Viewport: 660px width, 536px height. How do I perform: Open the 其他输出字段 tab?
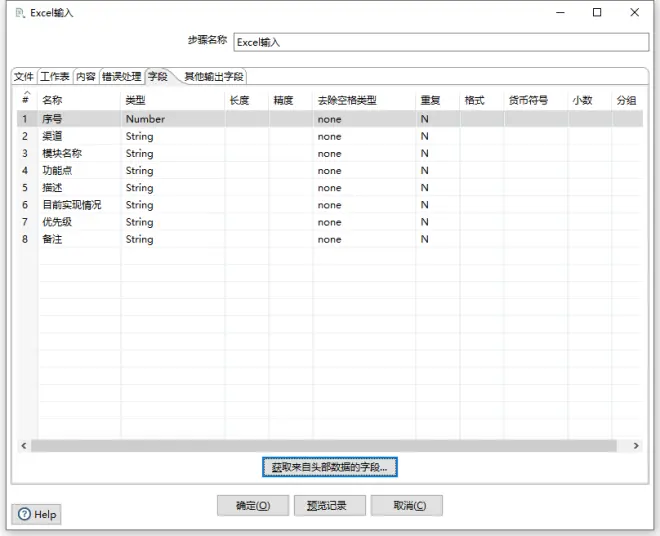click(x=214, y=77)
